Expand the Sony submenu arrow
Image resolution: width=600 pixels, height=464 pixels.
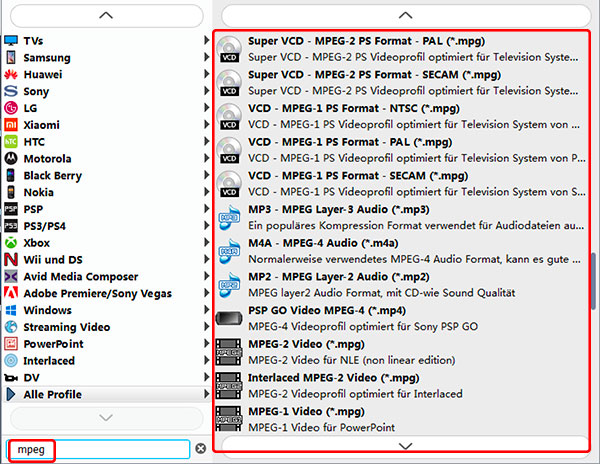click(206, 91)
